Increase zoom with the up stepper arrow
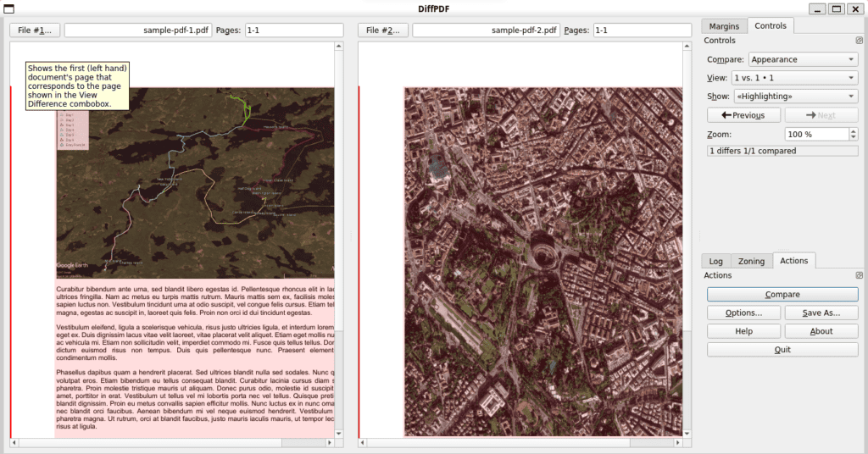This screenshot has height=454, width=868. [x=853, y=131]
